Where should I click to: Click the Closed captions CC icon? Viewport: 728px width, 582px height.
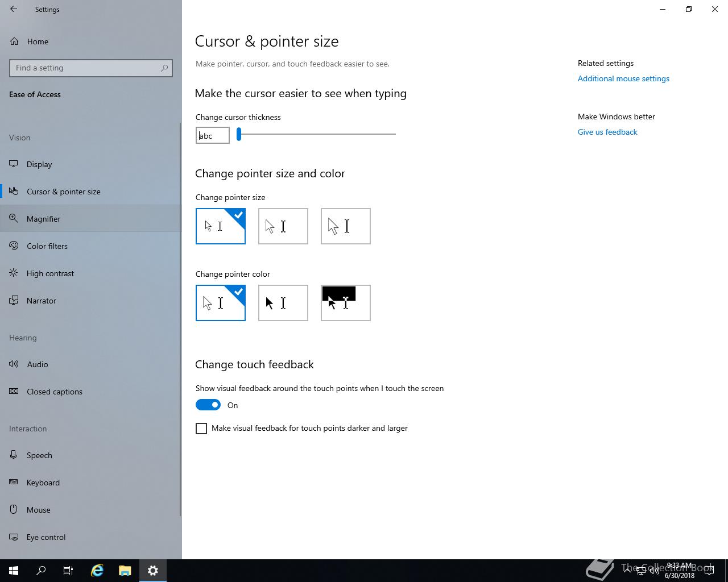click(14, 392)
